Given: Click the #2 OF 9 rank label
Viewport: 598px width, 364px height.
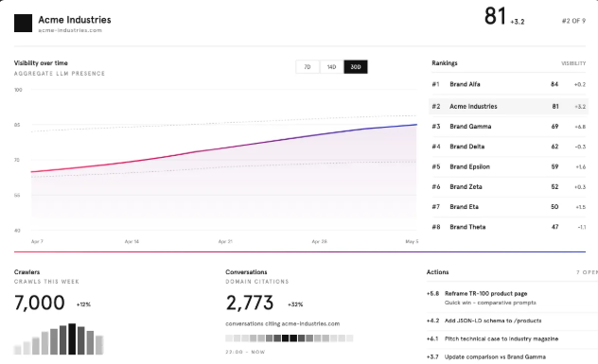Looking at the screenshot, I should (x=573, y=21).
